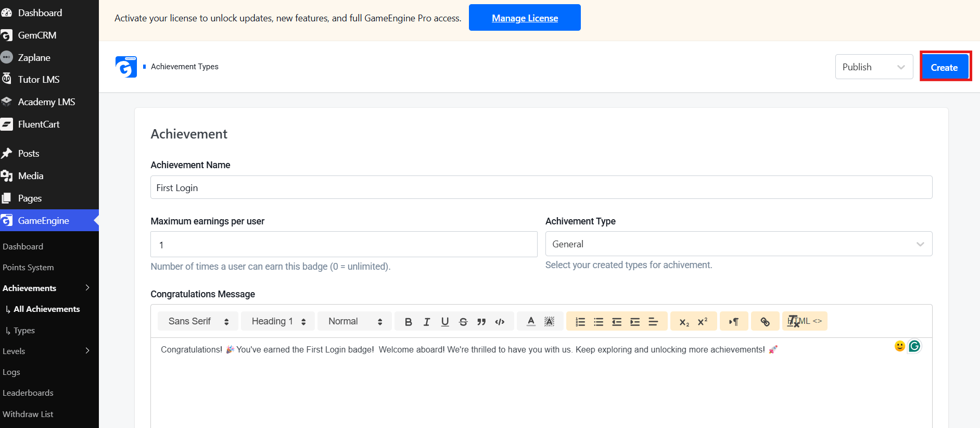Open Points System submenu item
Image resolution: width=980 pixels, height=428 pixels.
[x=28, y=267]
